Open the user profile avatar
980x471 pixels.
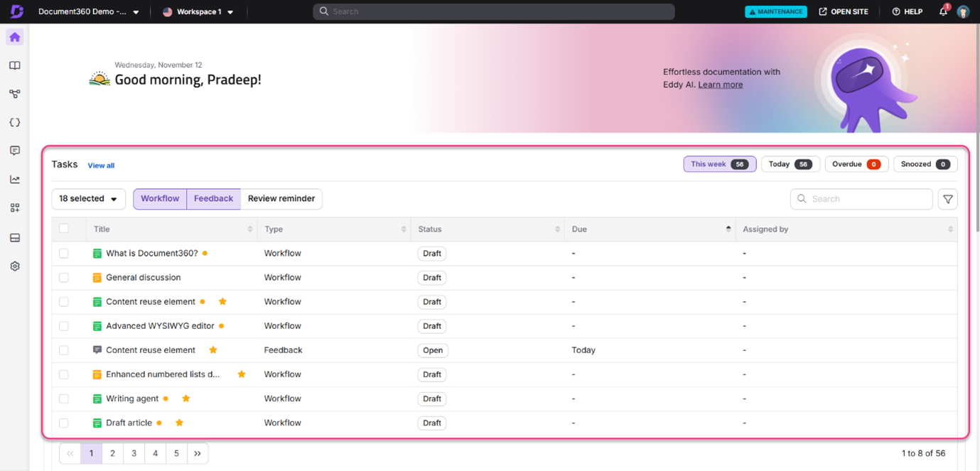pyautogui.click(x=963, y=12)
